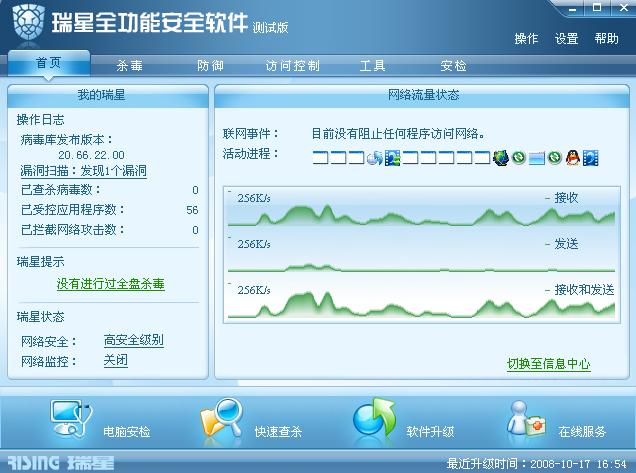Click the 快速查杀 magnifier folder icon
Image resolution: width=636 pixels, height=473 pixels.
pyautogui.click(x=221, y=418)
